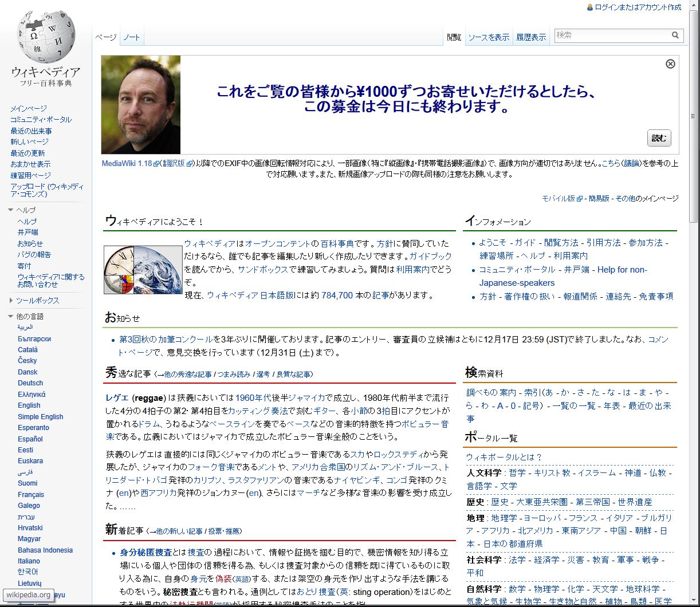Open 最近の出来事 sidebar link
Viewport: 700px width, 607px height.
(31, 131)
